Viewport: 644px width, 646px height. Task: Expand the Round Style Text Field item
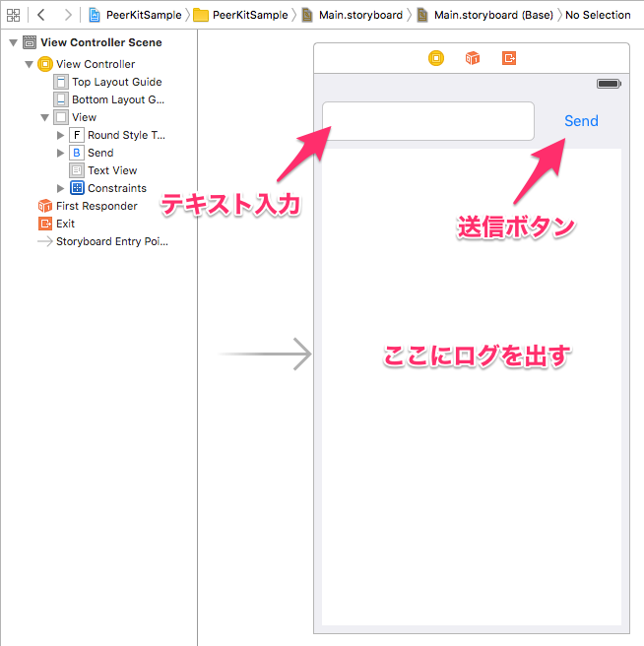coord(61,136)
